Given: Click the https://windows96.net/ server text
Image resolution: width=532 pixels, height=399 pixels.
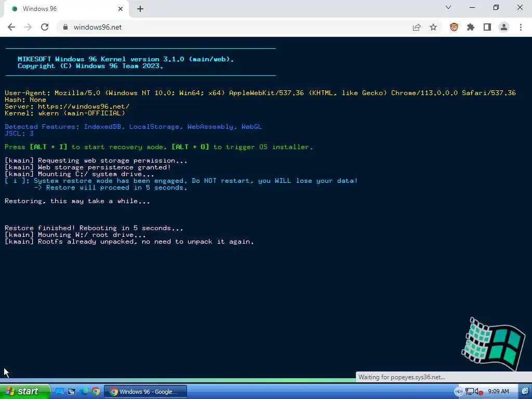Looking at the screenshot, I should [x=84, y=106].
